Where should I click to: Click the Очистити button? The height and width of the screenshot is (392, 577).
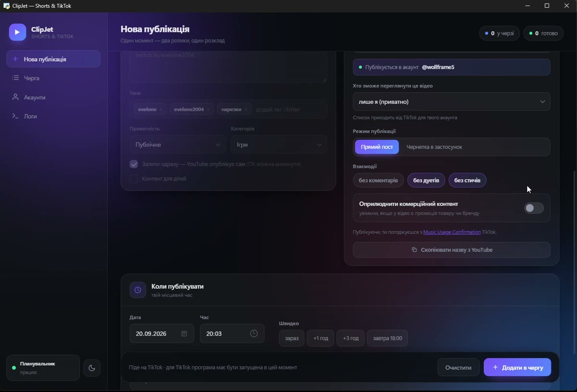click(x=458, y=367)
